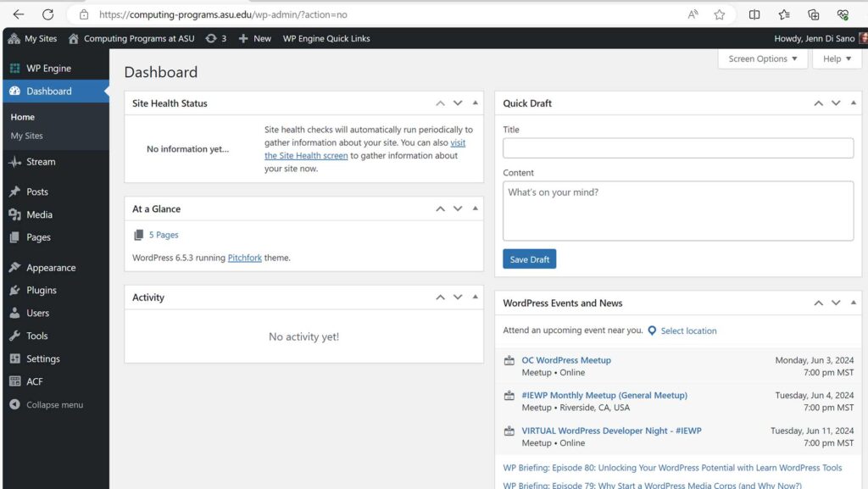This screenshot has width=868, height=489.
Task: Click the Plugins plug icon
Action: 15,290
